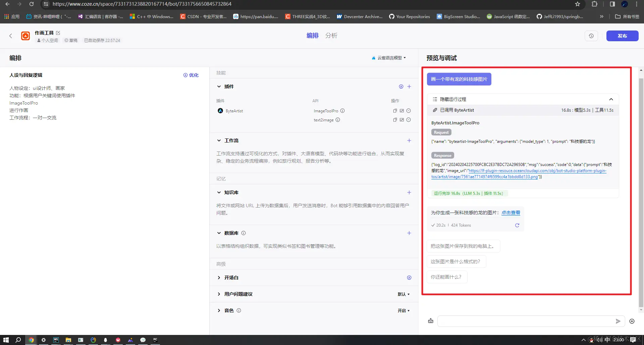The height and width of the screenshot is (345, 644).
Task: Bookmark this page with the star icon
Action: pos(578,4)
